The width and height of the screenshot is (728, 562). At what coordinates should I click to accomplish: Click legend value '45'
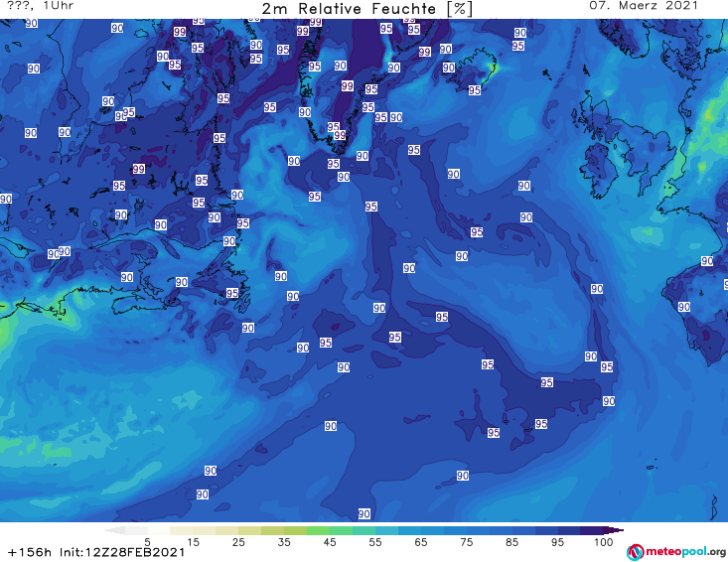pos(330,542)
